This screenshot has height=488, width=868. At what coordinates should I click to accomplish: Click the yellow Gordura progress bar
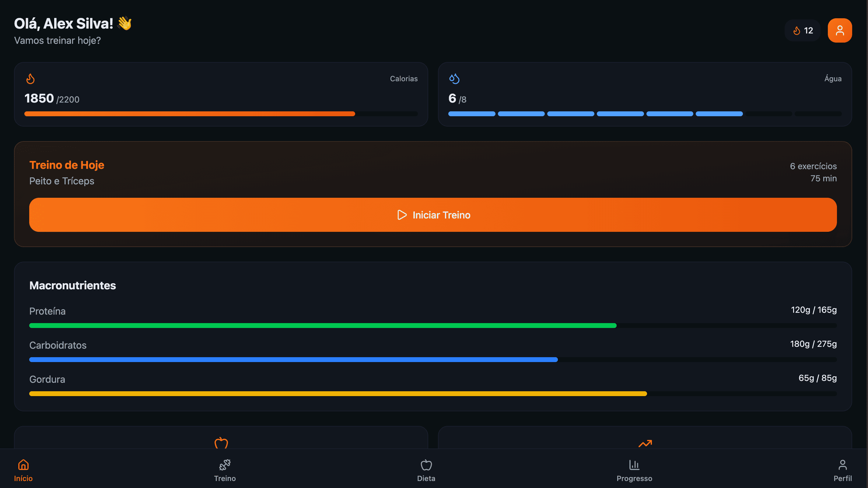(338, 393)
